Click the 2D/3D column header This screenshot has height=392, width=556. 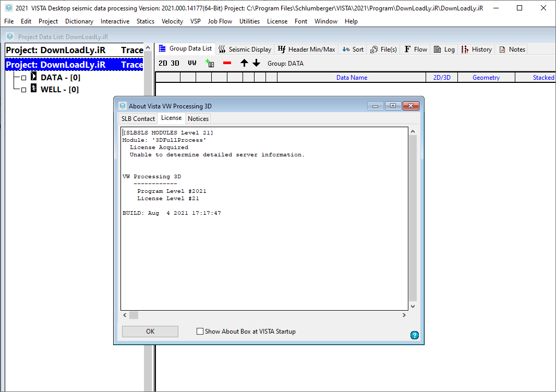(442, 77)
